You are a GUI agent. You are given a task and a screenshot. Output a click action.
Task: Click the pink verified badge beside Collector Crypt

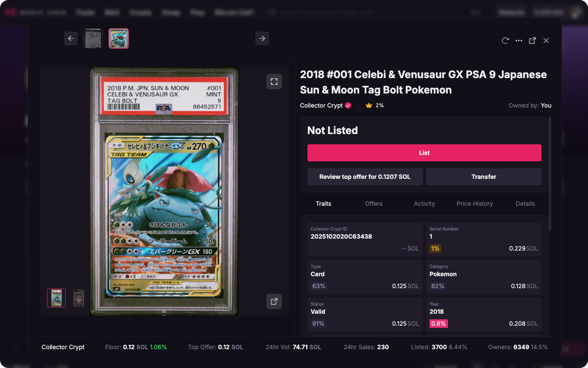click(348, 105)
